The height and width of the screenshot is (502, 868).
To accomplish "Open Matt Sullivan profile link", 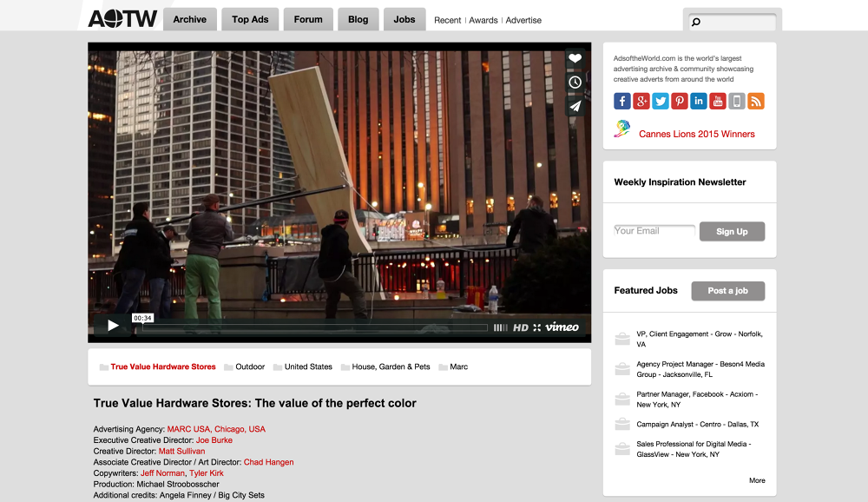I will pyautogui.click(x=181, y=451).
